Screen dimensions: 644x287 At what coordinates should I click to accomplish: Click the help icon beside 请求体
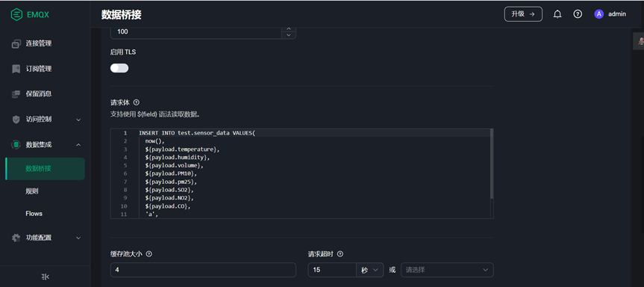(137, 102)
